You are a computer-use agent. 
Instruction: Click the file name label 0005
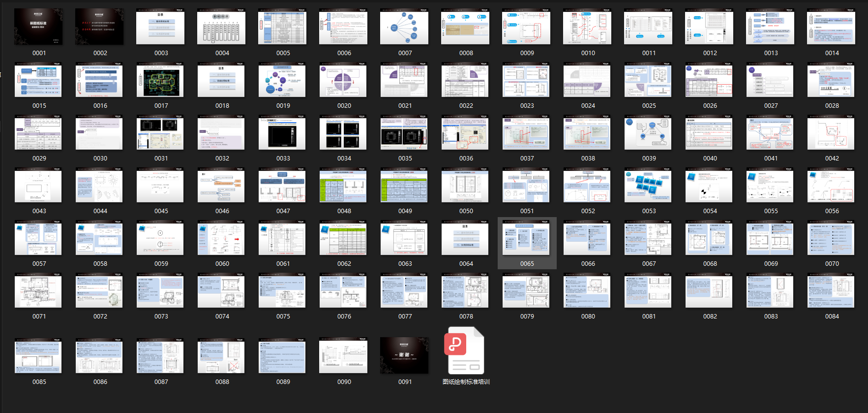click(283, 53)
